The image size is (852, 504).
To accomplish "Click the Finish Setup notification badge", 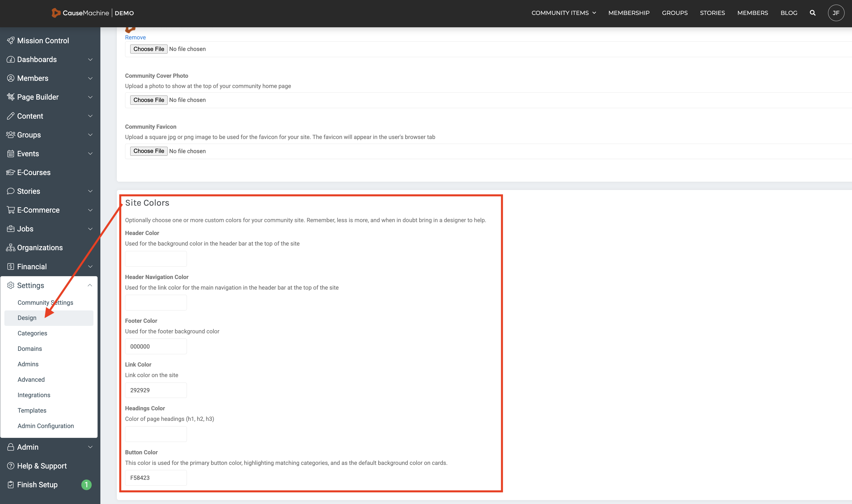I will (x=86, y=485).
